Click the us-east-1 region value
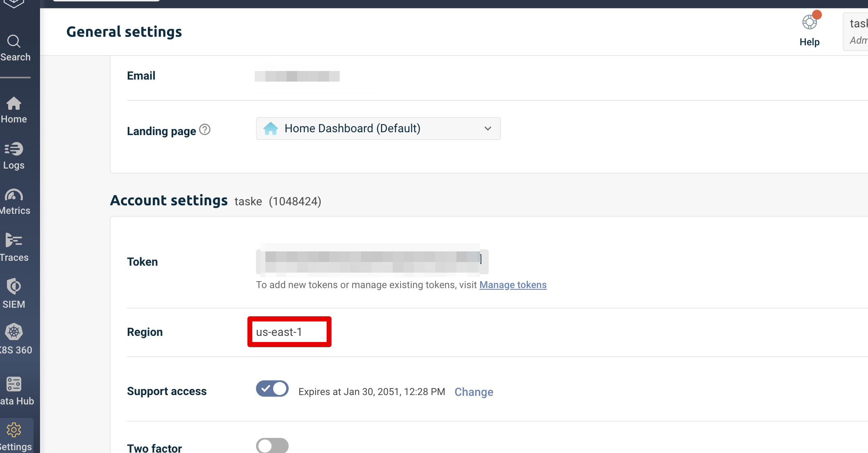The height and width of the screenshot is (453, 868). (x=279, y=332)
